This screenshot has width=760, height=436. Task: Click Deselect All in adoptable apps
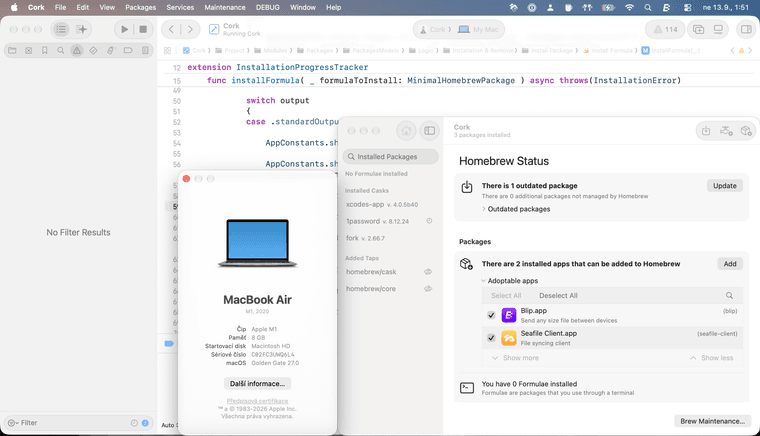(558, 296)
